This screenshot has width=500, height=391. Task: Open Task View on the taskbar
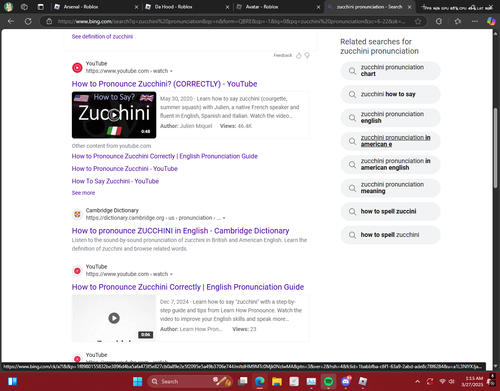point(243,381)
